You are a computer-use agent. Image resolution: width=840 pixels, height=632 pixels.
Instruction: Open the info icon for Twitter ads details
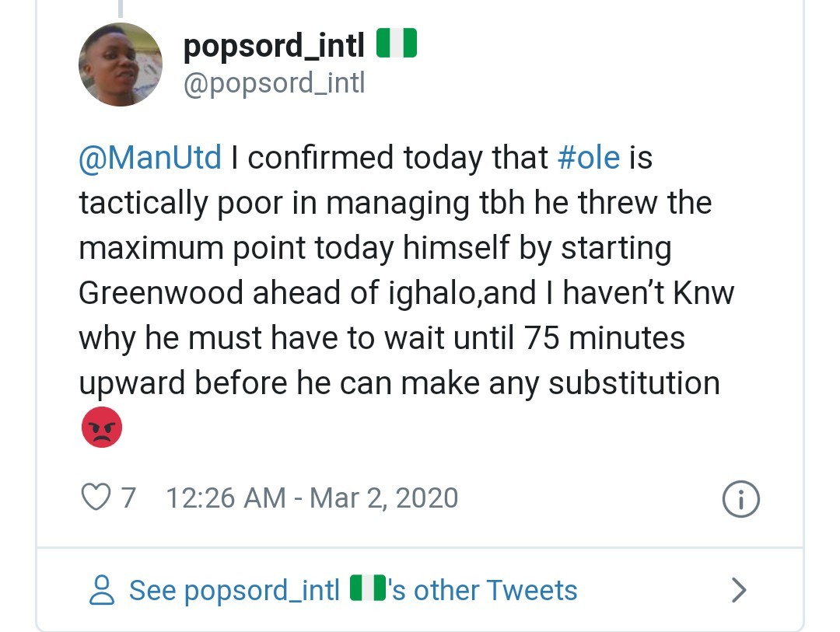pyautogui.click(x=740, y=498)
